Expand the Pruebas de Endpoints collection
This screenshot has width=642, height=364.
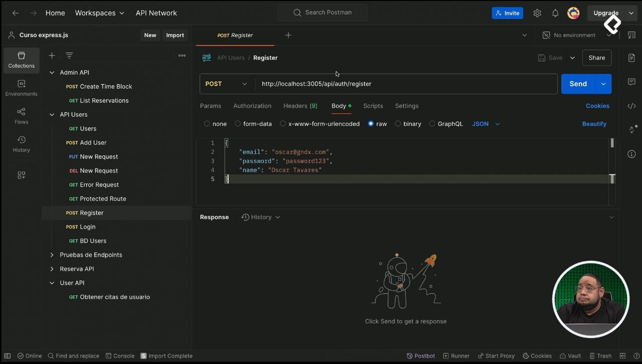52,255
